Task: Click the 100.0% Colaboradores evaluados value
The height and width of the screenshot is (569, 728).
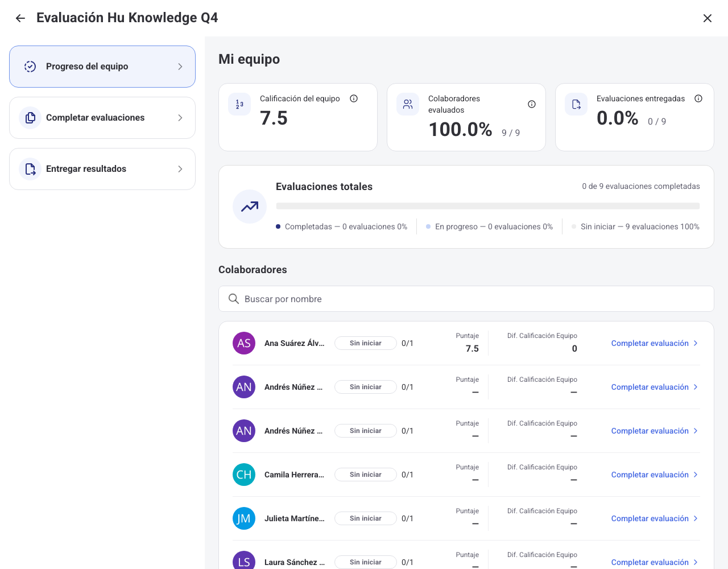Action: [460, 130]
